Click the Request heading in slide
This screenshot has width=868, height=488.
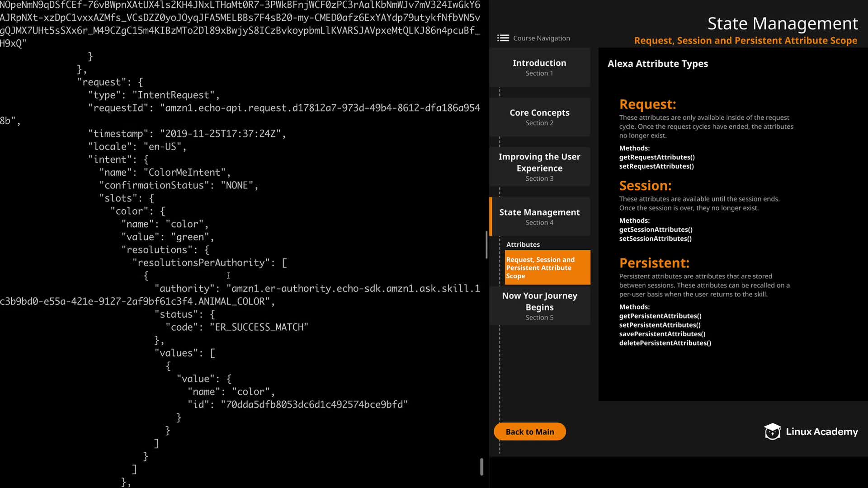647,104
